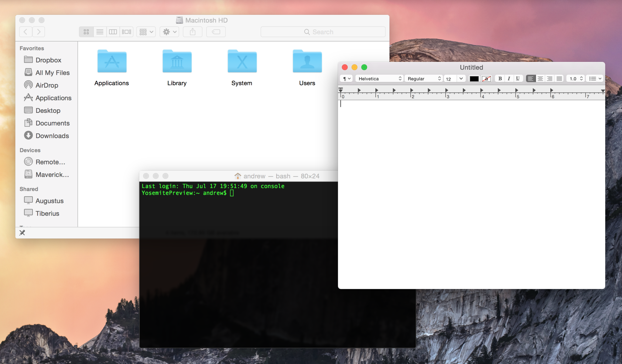The height and width of the screenshot is (364, 622).
Task: Toggle bold formatting in TextEdit
Action: (500, 78)
